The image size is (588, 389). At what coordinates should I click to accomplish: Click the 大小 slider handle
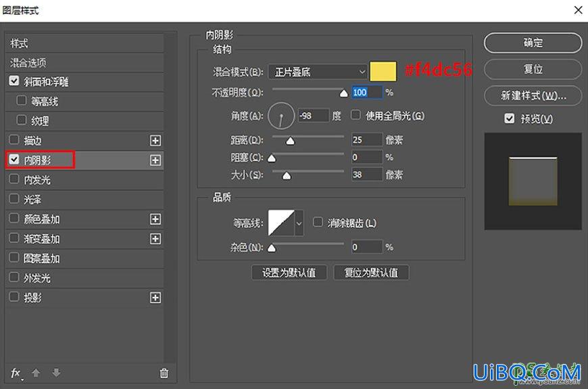click(287, 175)
